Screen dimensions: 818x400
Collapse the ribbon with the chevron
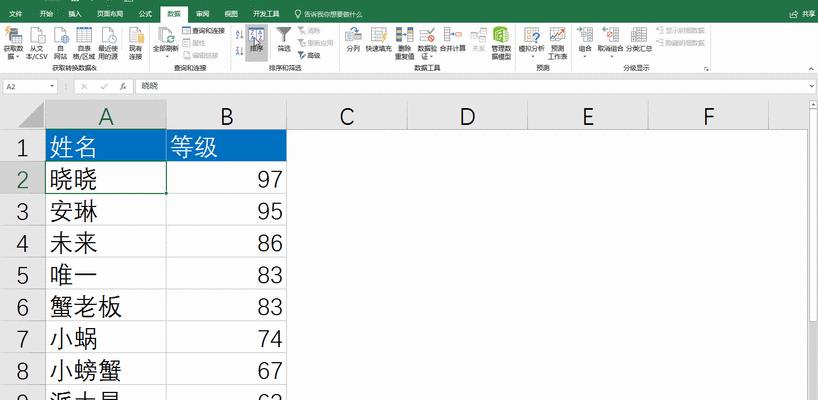(x=811, y=68)
